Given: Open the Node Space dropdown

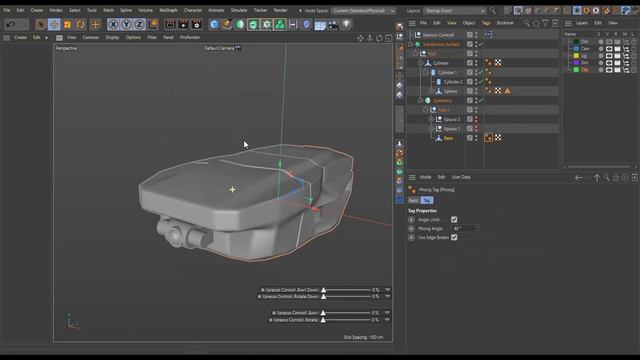Looking at the screenshot, I should pyautogui.click(x=363, y=11).
